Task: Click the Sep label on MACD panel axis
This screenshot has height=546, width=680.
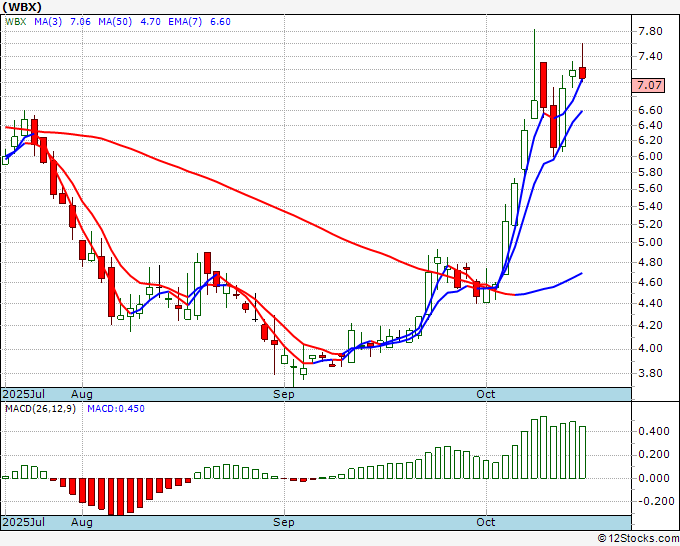Action: point(284,522)
